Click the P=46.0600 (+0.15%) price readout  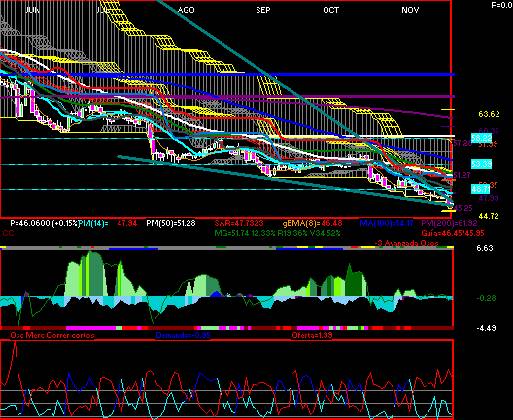coord(45,223)
